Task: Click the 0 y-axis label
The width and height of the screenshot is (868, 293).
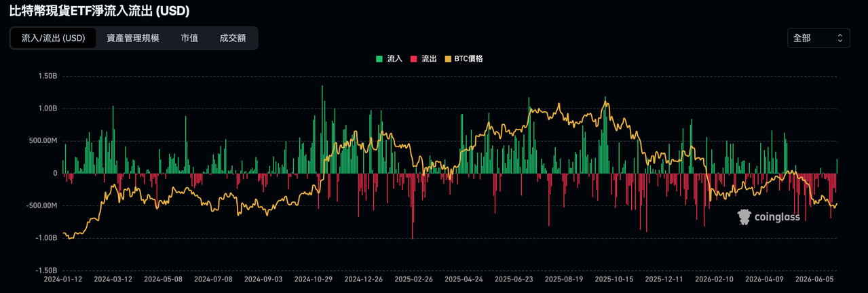Action: 55,174
